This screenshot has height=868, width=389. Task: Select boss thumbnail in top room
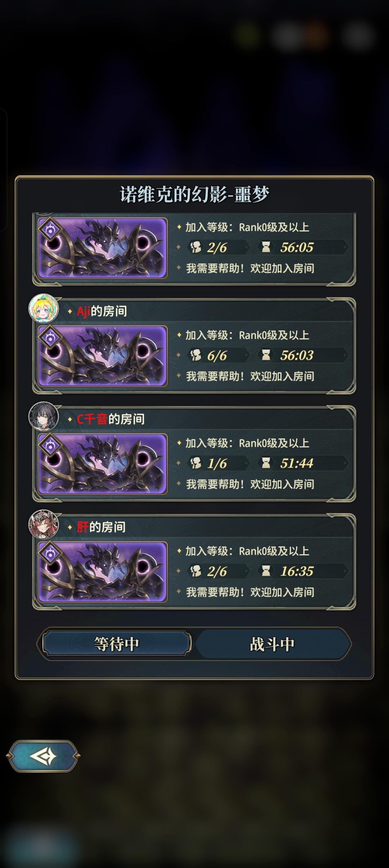tap(103, 248)
